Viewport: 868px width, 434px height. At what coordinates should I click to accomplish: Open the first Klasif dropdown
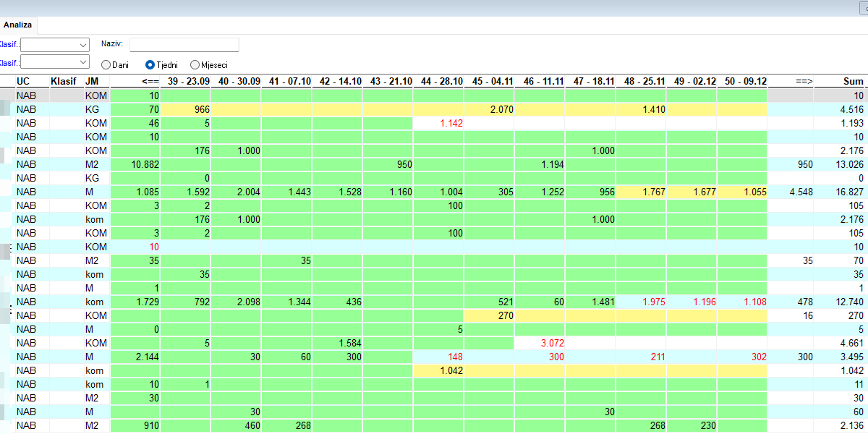55,45
